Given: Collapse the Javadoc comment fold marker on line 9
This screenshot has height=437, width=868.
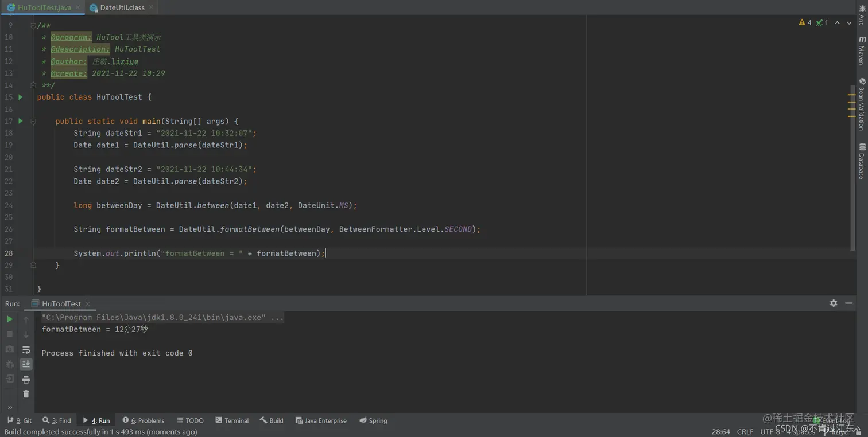Looking at the screenshot, I should point(33,25).
